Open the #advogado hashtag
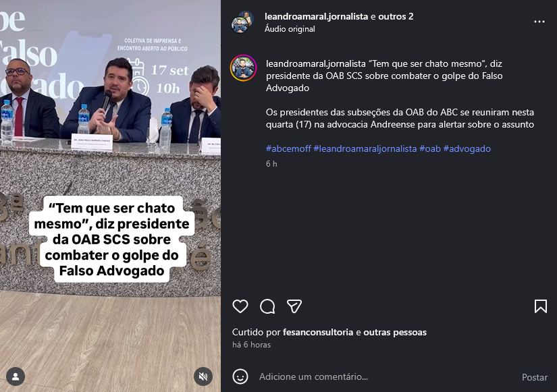The width and height of the screenshot is (557, 392). (467, 148)
